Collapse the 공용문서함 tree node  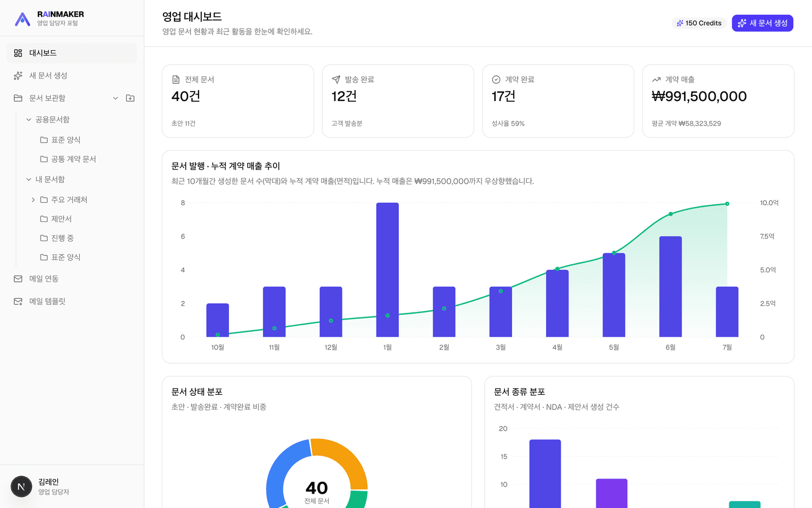(x=29, y=119)
